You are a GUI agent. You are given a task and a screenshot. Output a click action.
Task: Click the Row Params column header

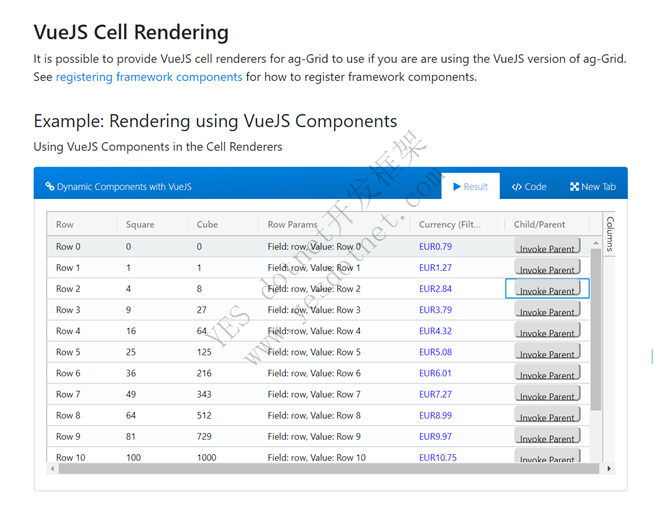tap(292, 225)
